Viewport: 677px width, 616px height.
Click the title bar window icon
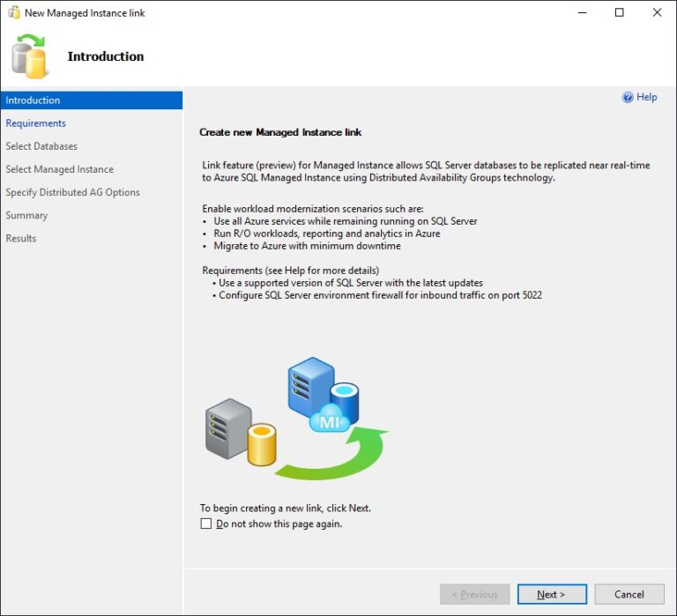[x=13, y=13]
